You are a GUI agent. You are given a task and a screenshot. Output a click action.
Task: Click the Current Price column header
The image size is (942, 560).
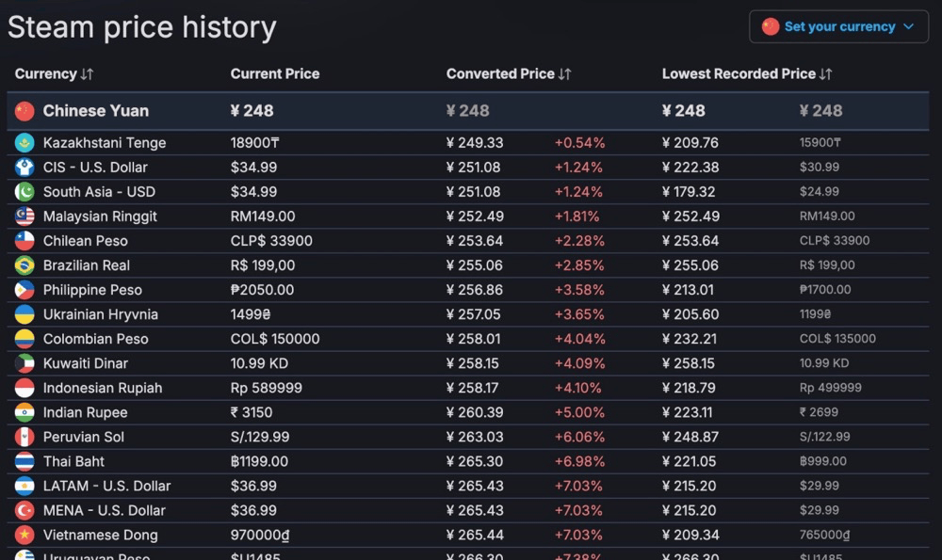pos(275,73)
